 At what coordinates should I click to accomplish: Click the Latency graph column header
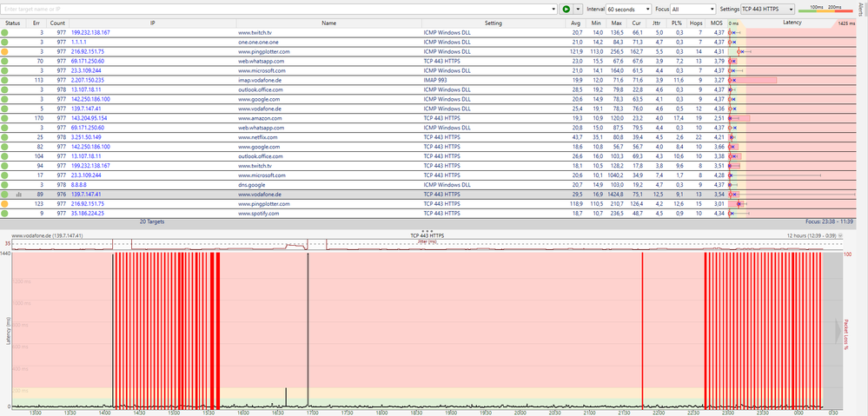point(792,23)
